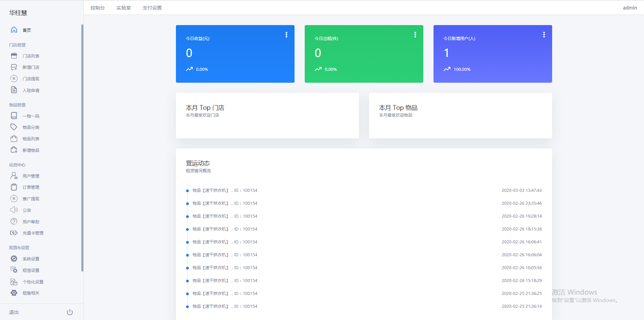Switch to the 控制台 tab

[98, 8]
